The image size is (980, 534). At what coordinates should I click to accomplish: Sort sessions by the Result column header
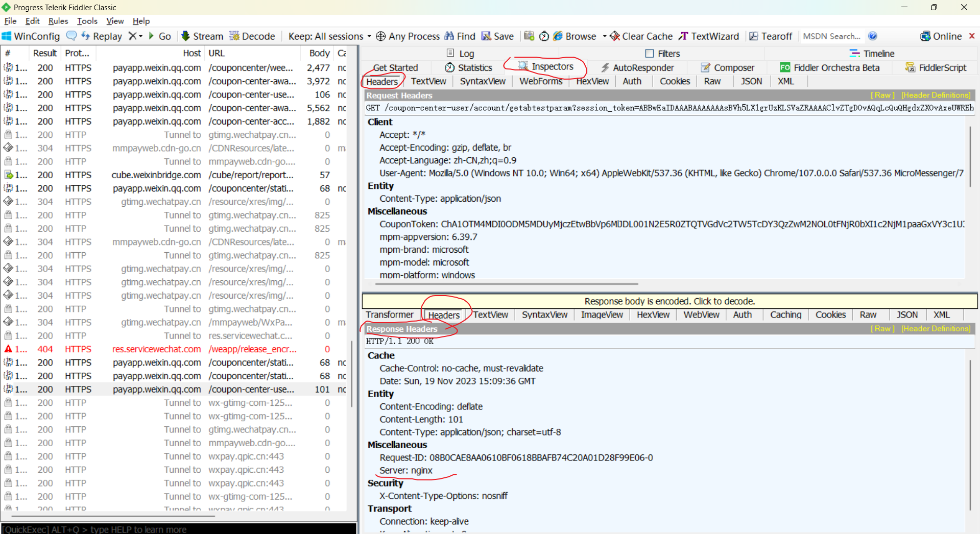pyautogui.click(x=45, y=53)
